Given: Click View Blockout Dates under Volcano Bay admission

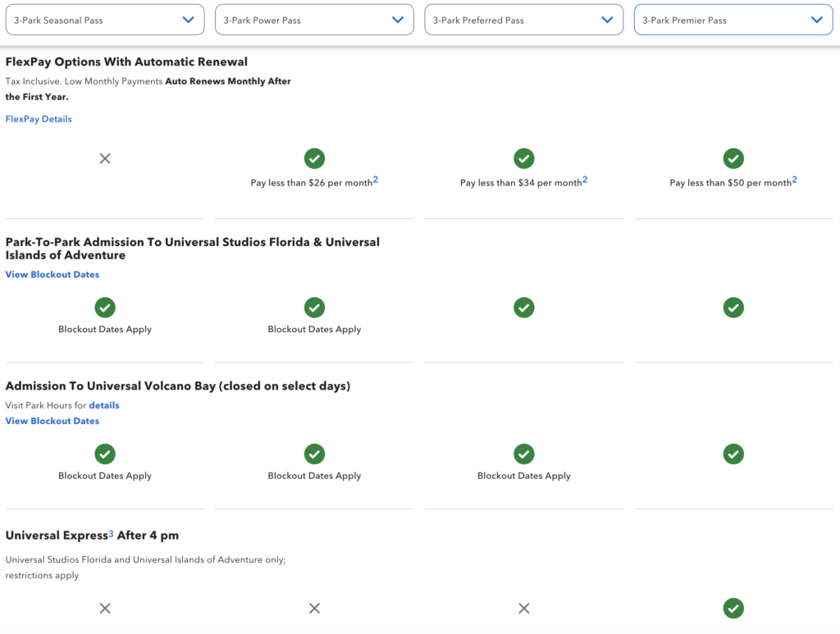Looking at the screenshot, I should point(52,421).
